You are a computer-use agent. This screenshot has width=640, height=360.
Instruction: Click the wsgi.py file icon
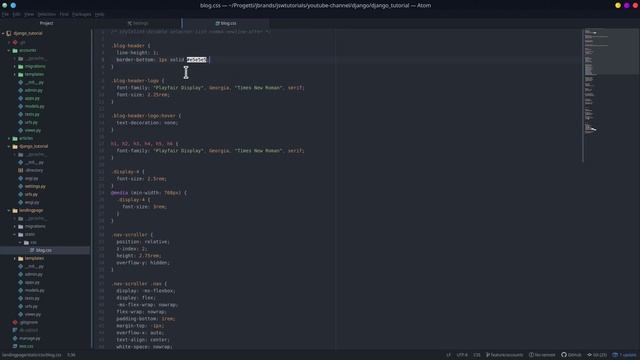[21, 202]
